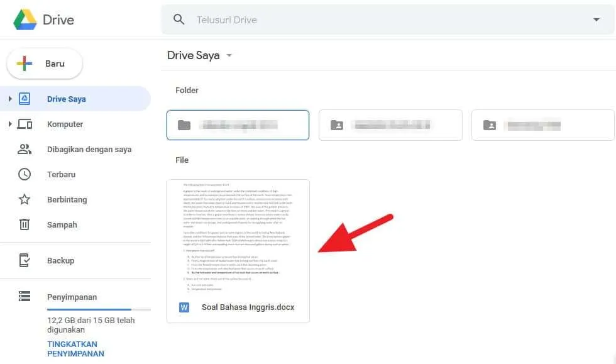The width and height of the screenshot is (616, 364).
Task: Expand the Drive Saya tree arrow
Action: tap(10, 99)
